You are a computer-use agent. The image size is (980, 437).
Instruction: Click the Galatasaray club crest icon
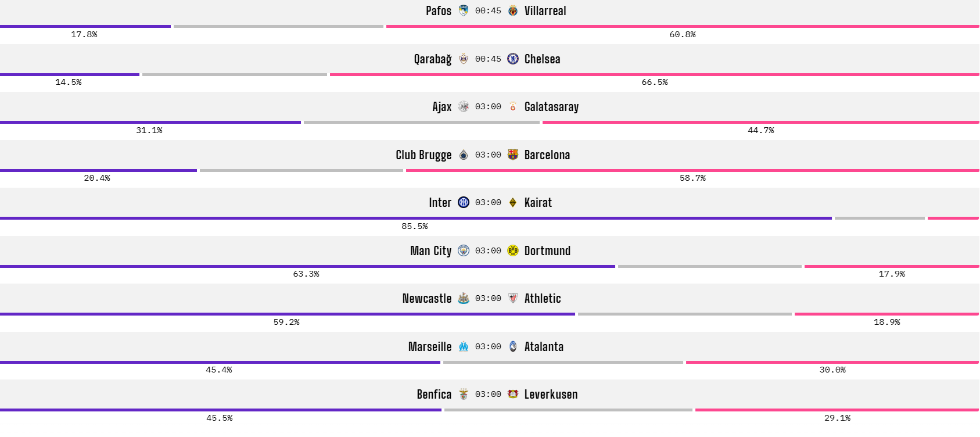513,106
